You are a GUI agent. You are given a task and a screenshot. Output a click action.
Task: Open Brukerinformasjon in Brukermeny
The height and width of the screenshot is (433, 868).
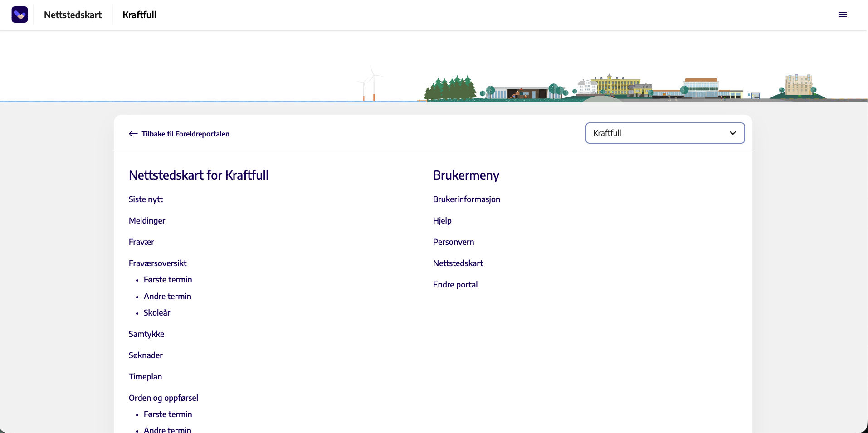click(x=467, y=199)
